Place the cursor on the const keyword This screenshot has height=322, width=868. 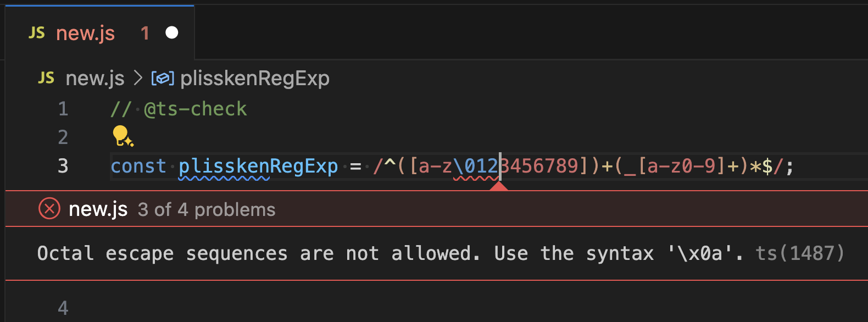138,166
